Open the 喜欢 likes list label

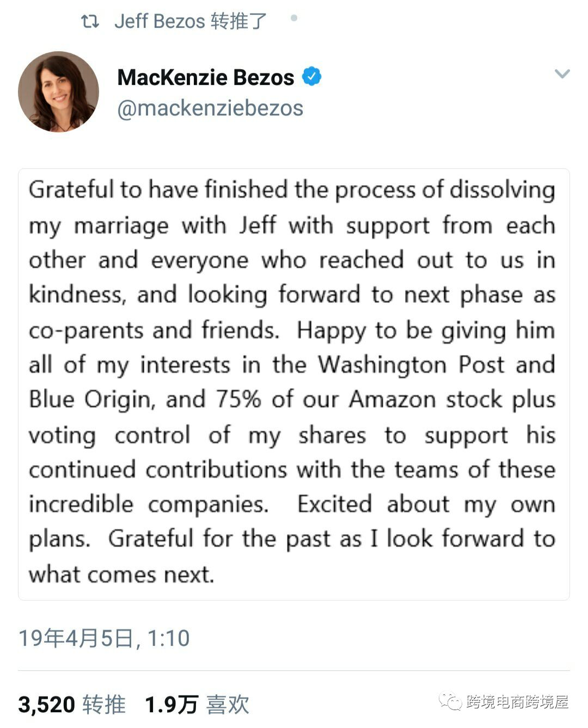228,705
